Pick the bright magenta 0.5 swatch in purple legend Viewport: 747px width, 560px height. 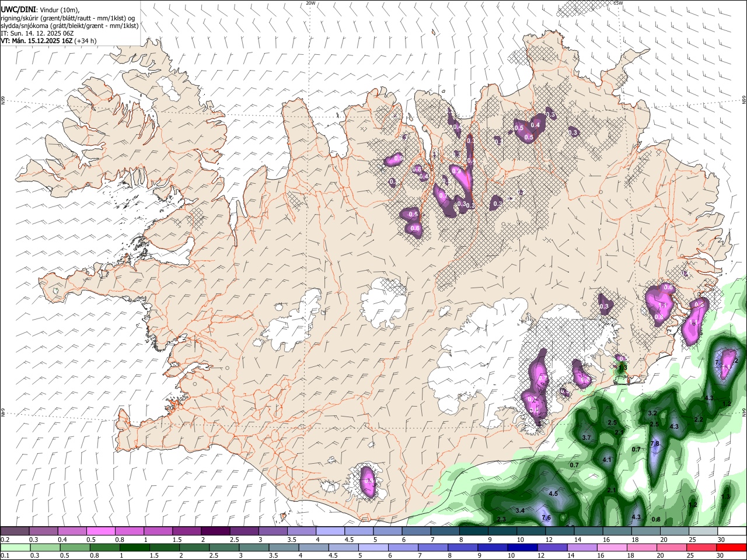[x=101, y=531]
